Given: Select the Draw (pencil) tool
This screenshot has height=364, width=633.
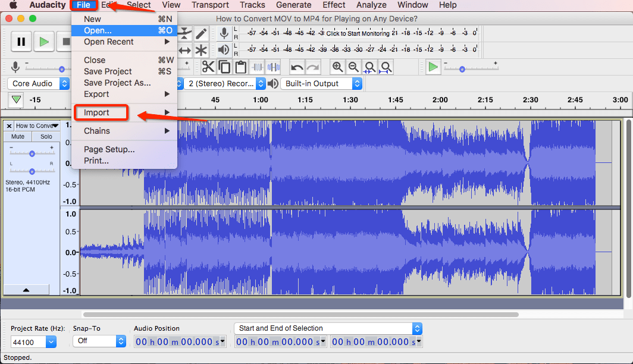Looking at the screenshot, I should point(201,33).
